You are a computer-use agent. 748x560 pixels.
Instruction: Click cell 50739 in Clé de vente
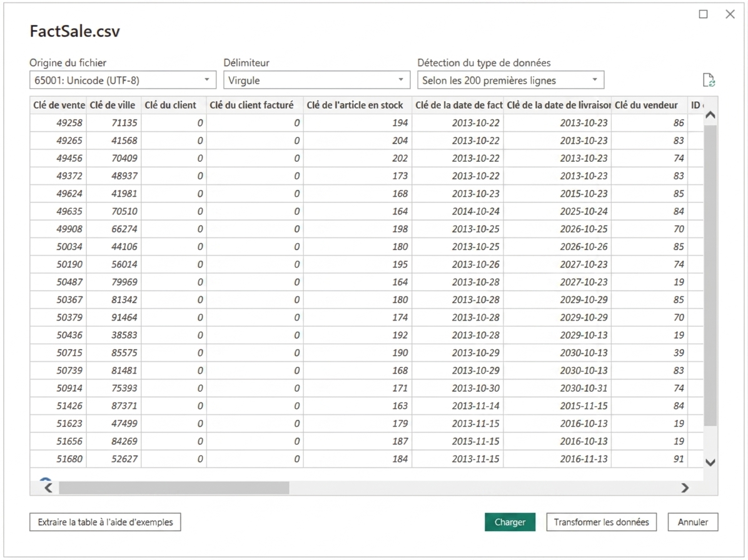pos(58,370)
